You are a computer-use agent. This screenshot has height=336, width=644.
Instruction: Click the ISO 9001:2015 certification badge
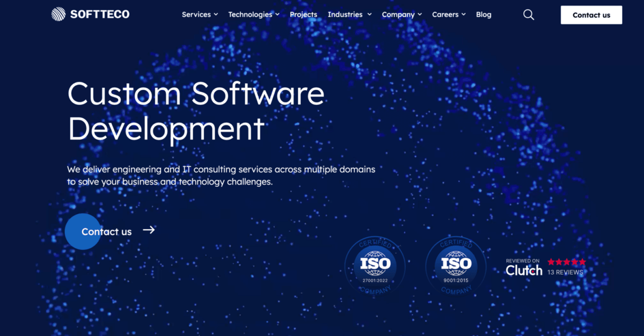tap(456, 266)
